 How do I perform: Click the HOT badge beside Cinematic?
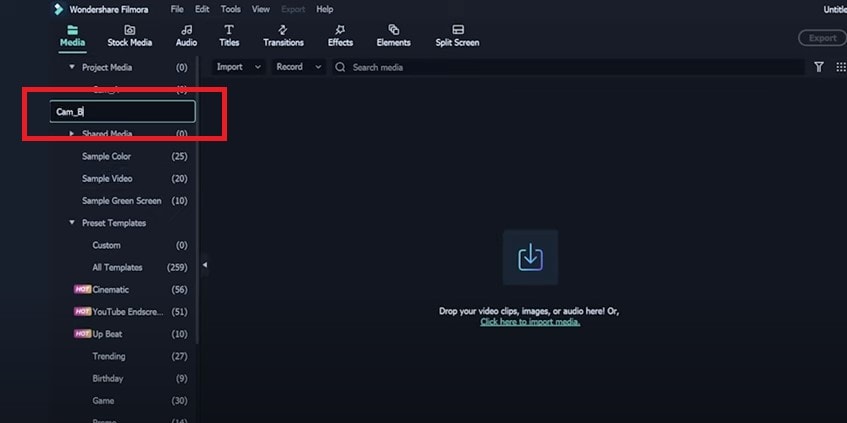pos(82,290)
